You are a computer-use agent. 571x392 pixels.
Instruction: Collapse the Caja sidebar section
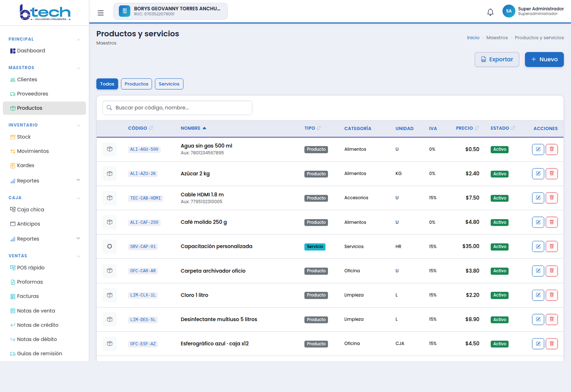tap(78, 198)
